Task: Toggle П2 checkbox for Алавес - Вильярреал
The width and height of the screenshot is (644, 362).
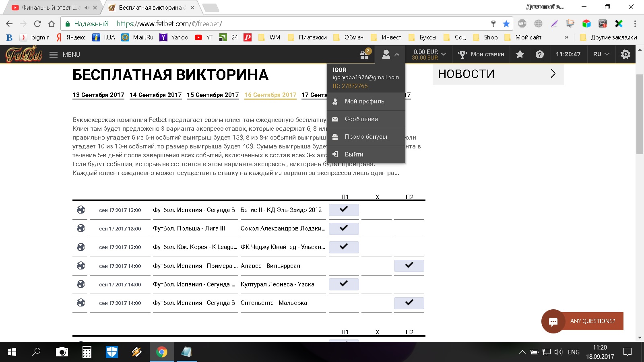Action: tap(409, 265)
